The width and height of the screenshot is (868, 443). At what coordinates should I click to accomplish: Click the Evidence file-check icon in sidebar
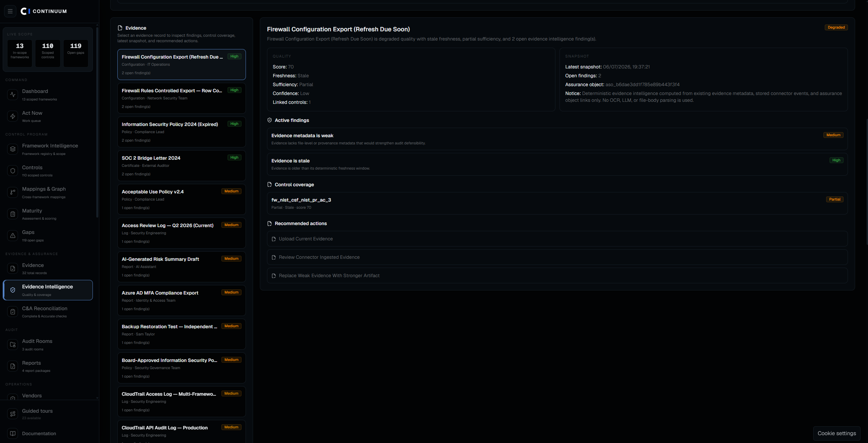[x=13, y=269]
